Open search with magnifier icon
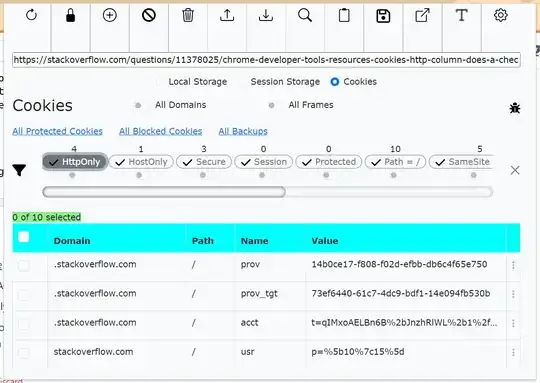Viewport: 540px width, 383px height. tap(305, 15)
